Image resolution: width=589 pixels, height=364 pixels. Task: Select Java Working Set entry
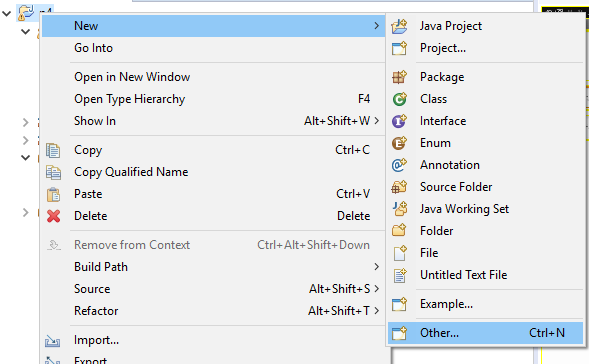tap(485, 209)
